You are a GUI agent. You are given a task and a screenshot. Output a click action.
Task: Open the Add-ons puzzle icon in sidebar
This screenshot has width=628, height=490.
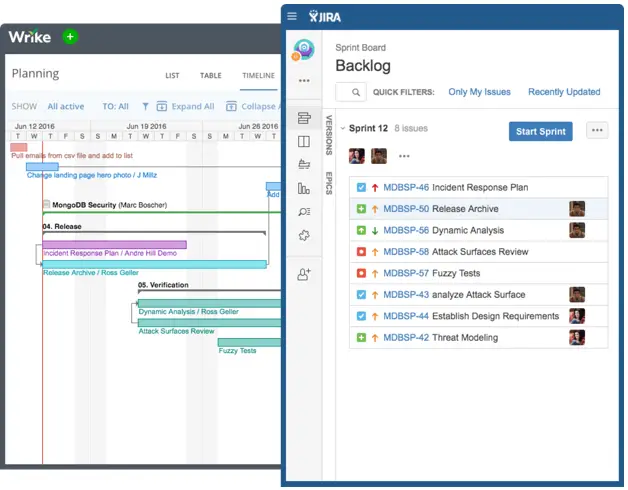[304, 235]
